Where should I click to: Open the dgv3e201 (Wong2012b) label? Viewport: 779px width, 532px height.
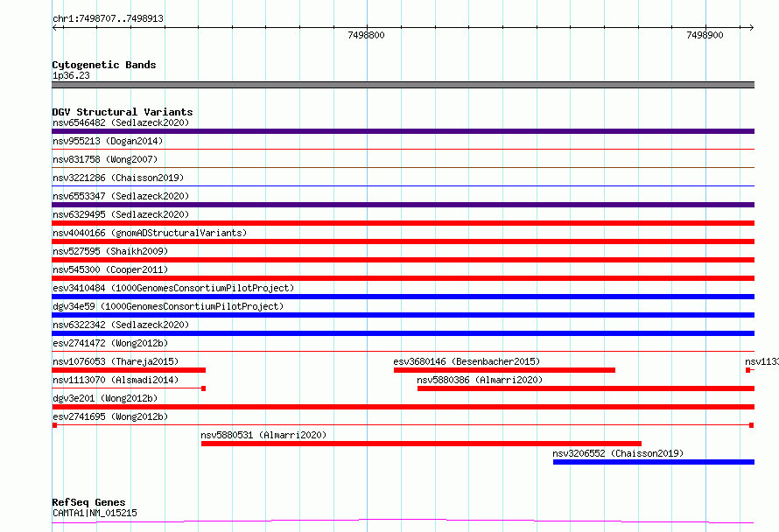click(105, 398)
